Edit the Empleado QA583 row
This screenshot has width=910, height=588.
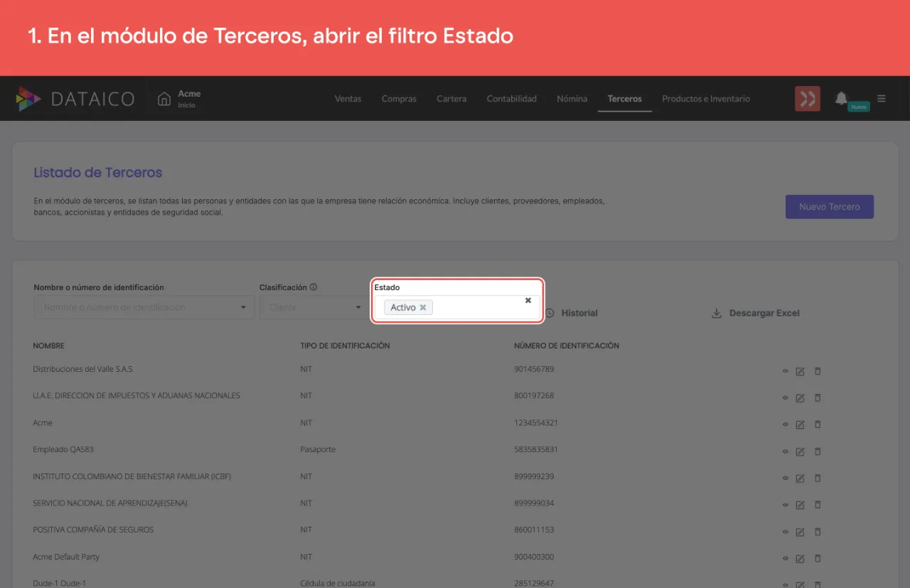[800, 451]
